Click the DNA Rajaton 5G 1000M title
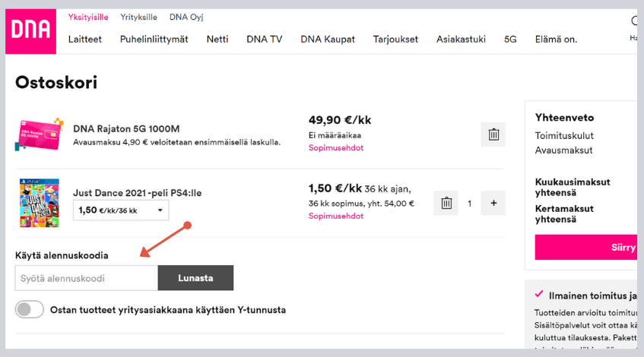 [x=126, y=129]
